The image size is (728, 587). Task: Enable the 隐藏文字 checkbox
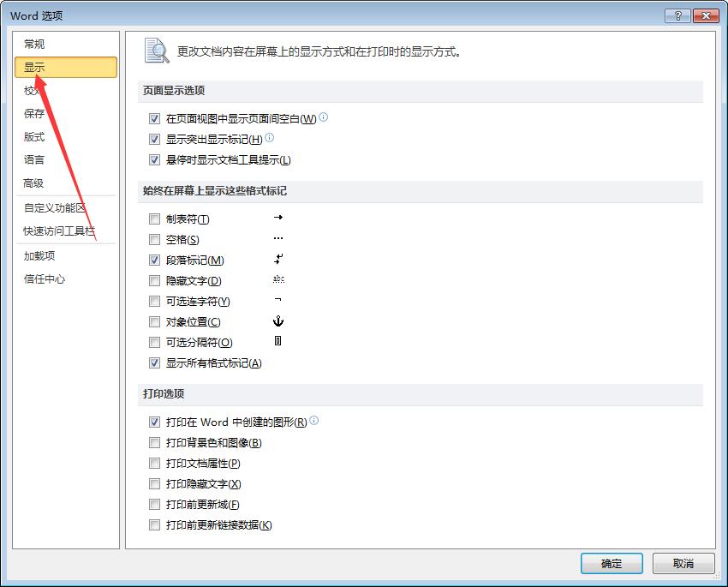(154, 280)
